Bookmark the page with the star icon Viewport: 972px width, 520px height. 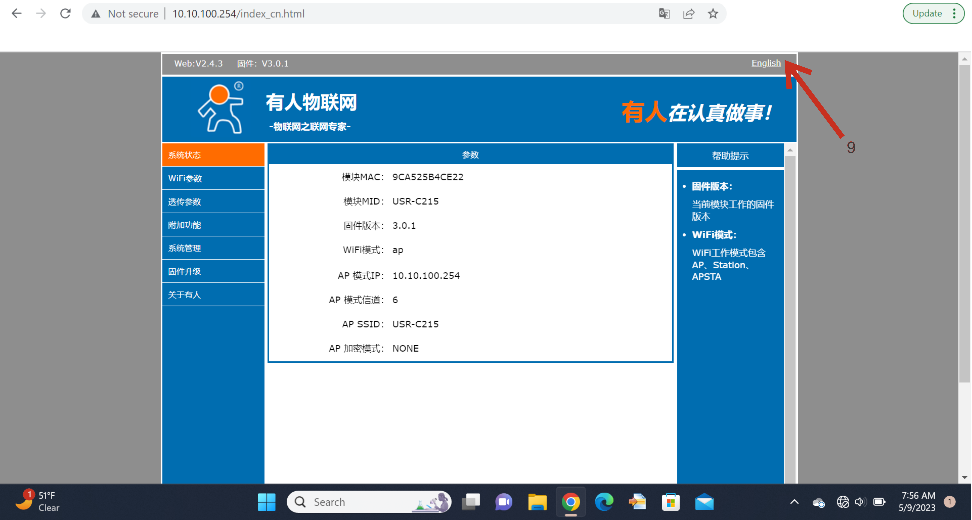713,14
